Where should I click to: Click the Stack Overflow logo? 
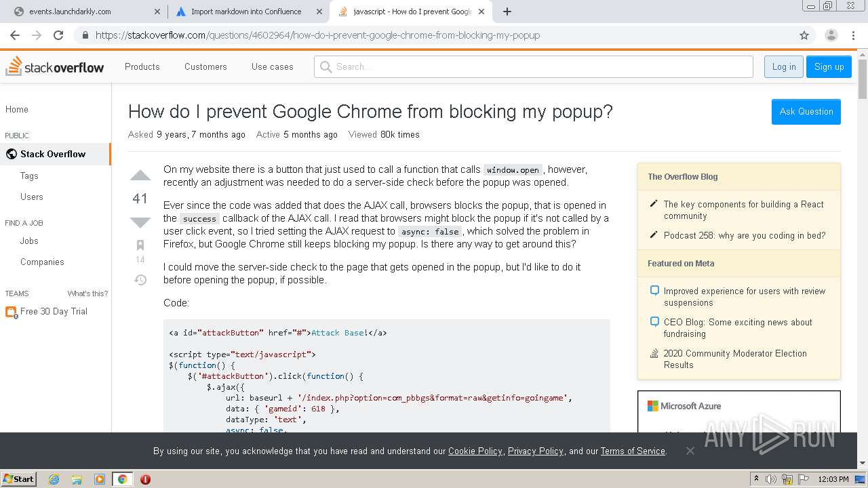55,66
